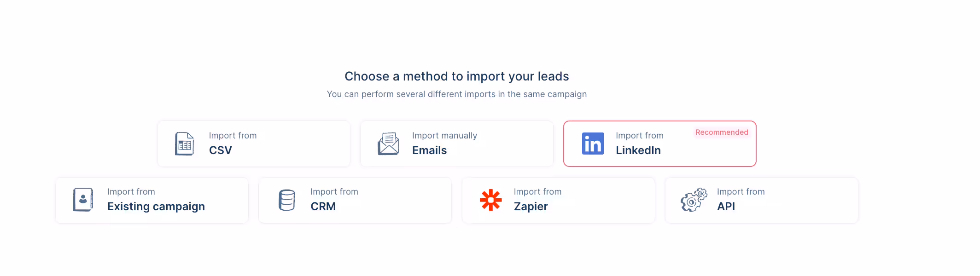Choose the CSV import title

click(x=221, y=150)
